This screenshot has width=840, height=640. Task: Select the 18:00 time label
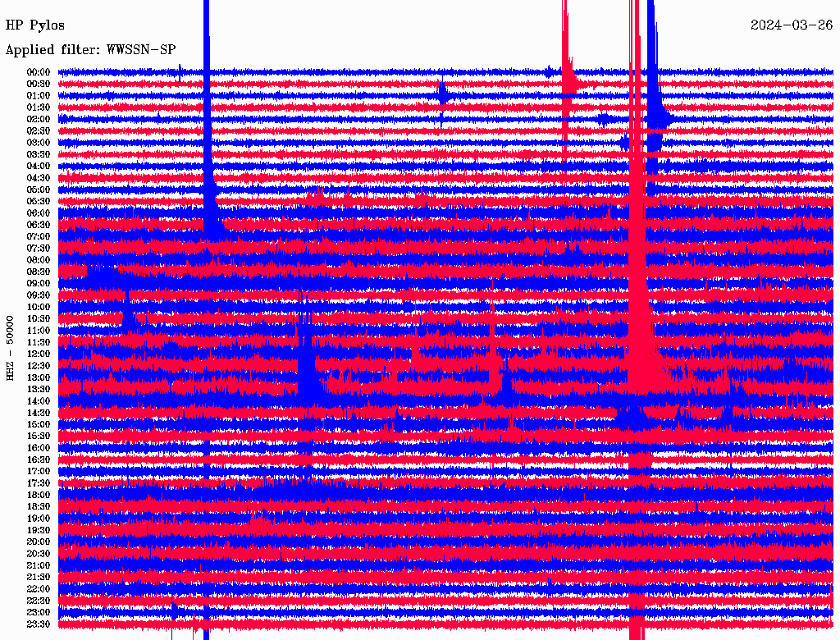(x=38, y=495)
